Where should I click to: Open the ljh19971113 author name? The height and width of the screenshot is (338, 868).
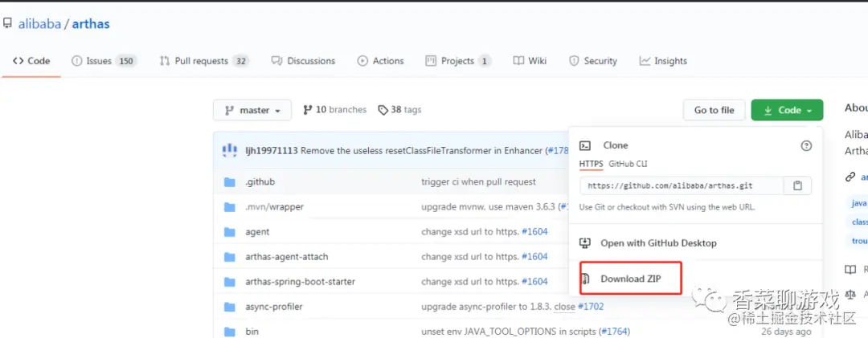click(272, 150)
